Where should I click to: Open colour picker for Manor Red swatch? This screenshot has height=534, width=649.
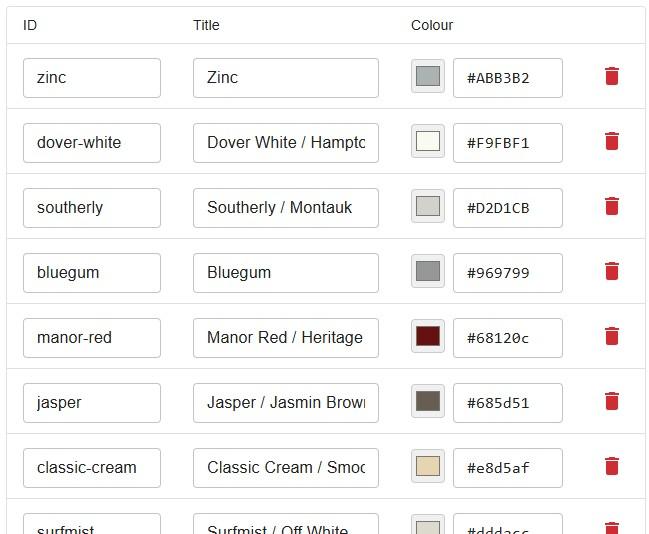pyautogui.click(x=428, y=336)
